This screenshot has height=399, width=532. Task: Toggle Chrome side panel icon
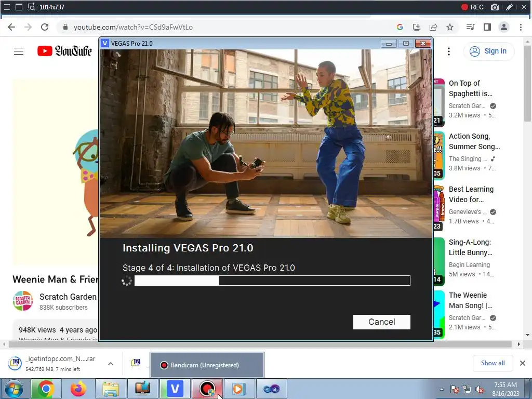point(487,27)
